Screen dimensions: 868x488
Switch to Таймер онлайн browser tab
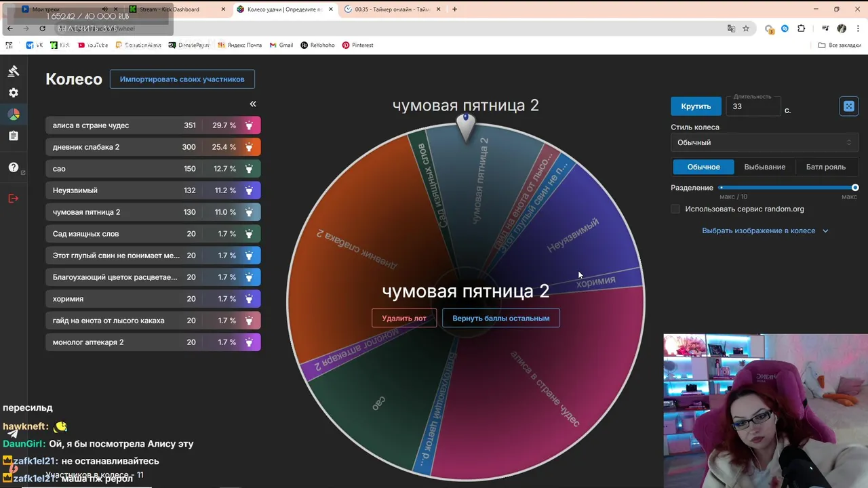392,9
